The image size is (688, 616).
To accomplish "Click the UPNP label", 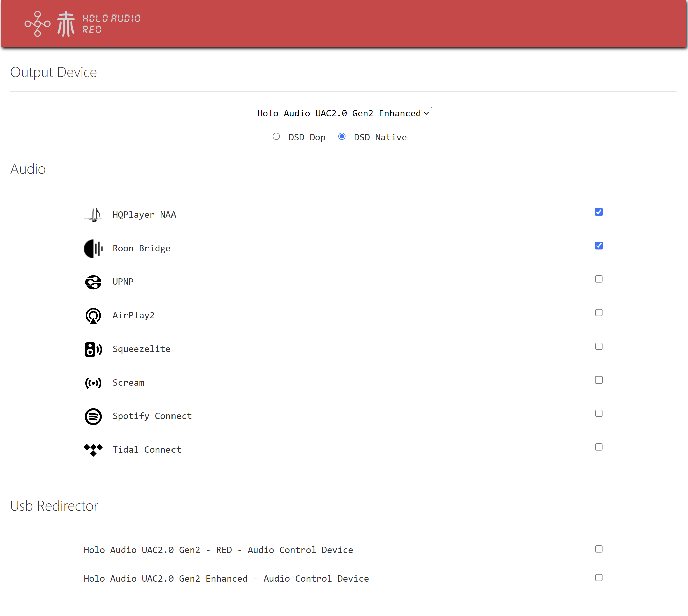I will [123, 282].
